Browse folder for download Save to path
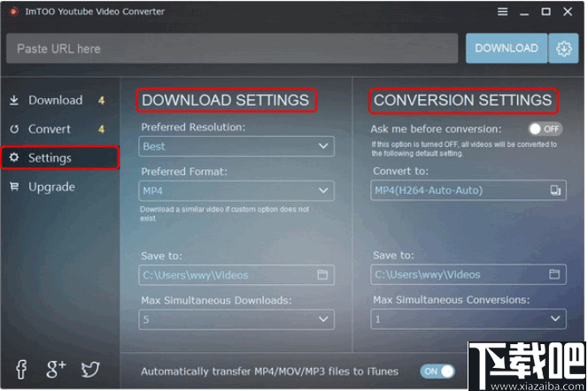Screen dimensions: 588x391 pyautogui.click(x=322, y=275)
